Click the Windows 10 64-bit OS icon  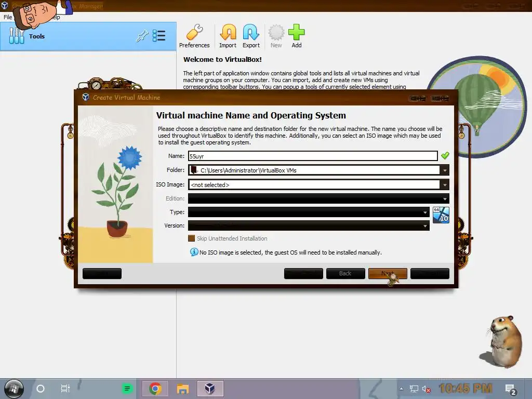(x=441, y=215)
